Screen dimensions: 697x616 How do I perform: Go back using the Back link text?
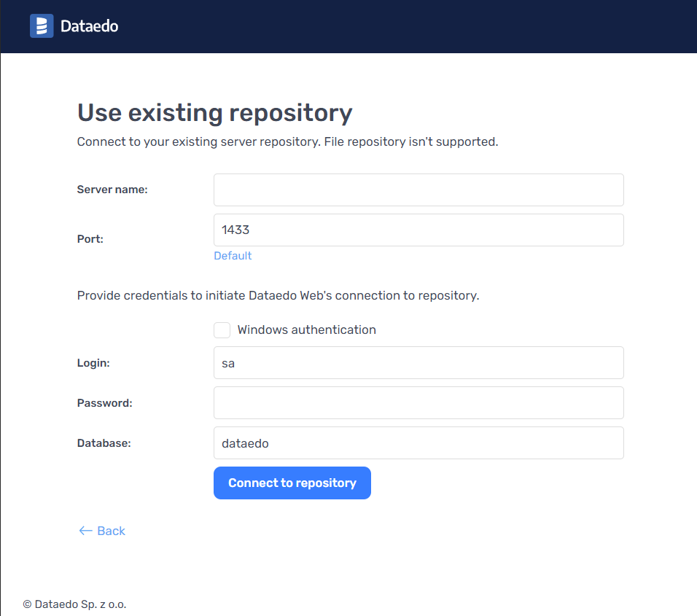111,531
